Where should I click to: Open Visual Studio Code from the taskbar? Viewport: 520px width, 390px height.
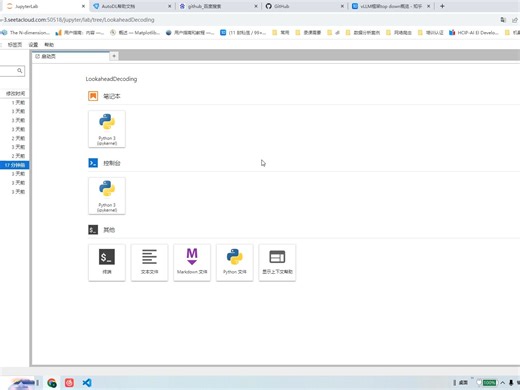point(87,383)
